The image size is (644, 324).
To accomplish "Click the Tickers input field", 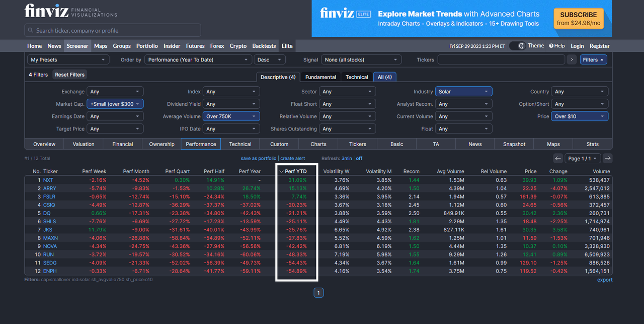I will (x=501, y=59).
